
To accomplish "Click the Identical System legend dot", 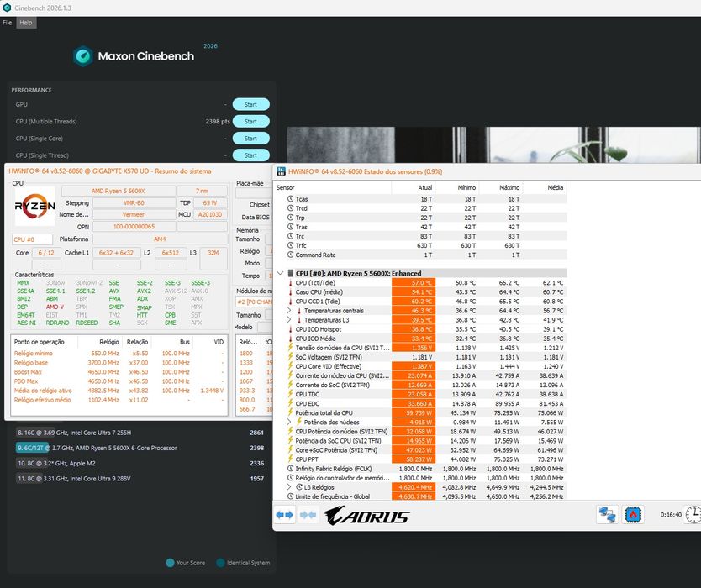I will coord(220,563).
